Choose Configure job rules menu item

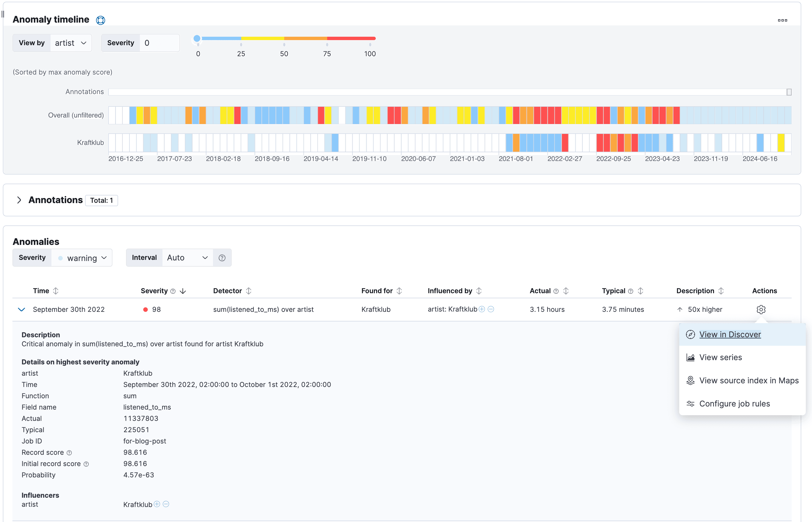pyautogui.click(x=734, y=404)
